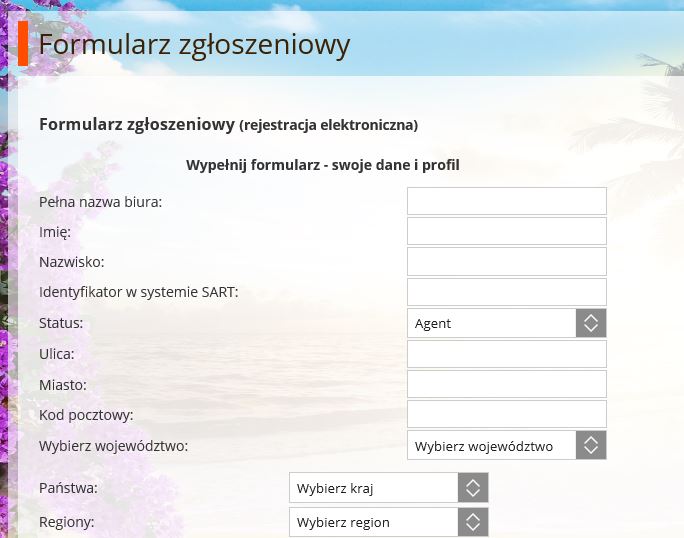Click the Formularz zgłoszeniowy page title

pos(194,45)
